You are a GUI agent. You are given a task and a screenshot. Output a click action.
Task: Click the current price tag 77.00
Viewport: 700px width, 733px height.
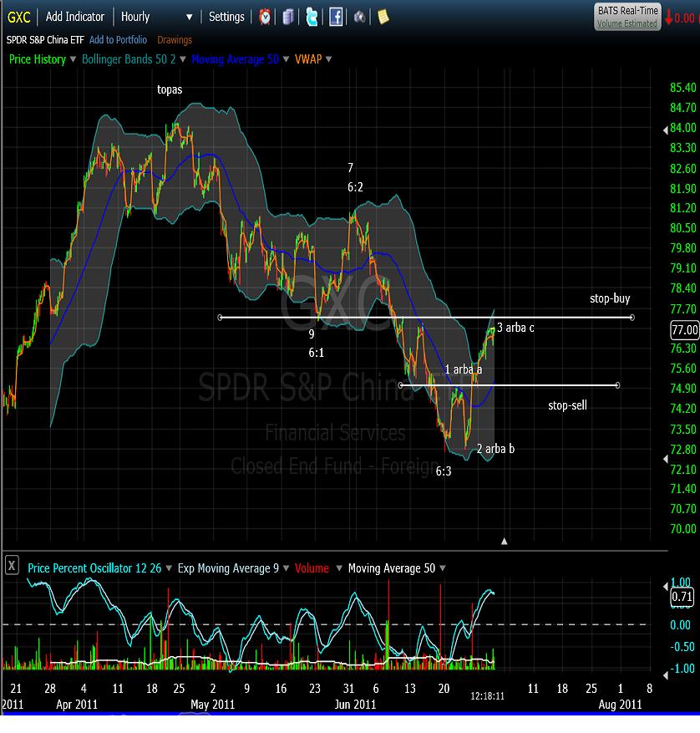685,330
